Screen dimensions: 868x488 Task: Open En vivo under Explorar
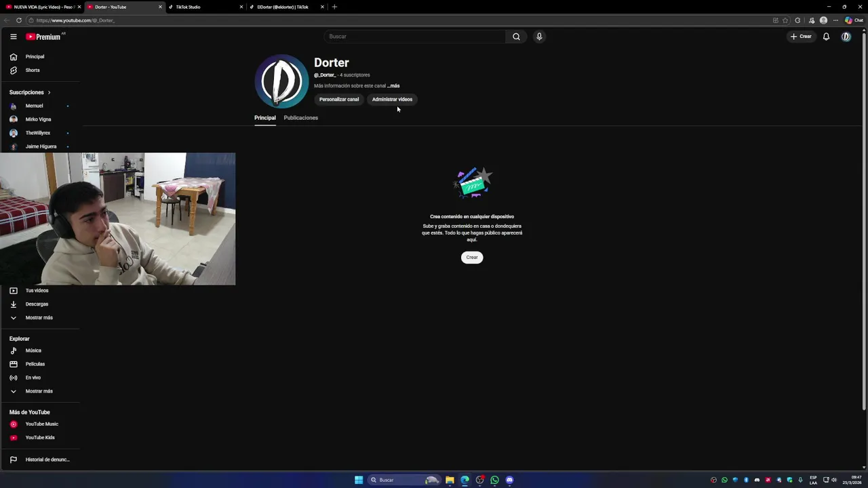click(x=41, y=378)
